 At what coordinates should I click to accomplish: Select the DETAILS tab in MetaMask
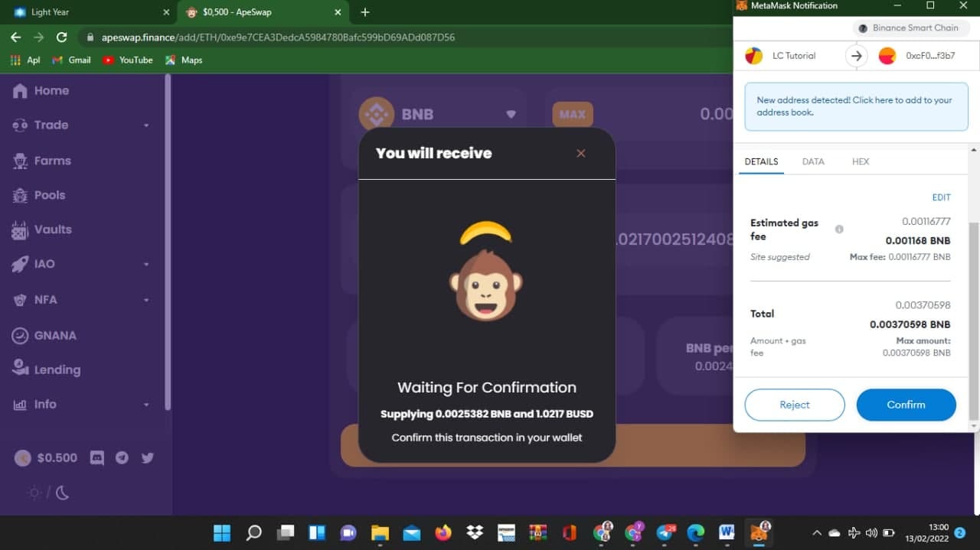761,161
